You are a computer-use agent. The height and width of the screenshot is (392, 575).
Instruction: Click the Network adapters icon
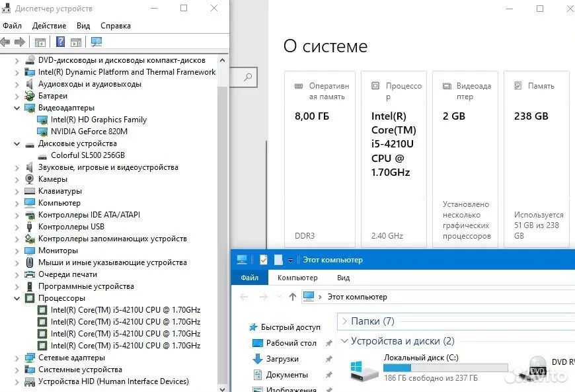tap(29, 358)
